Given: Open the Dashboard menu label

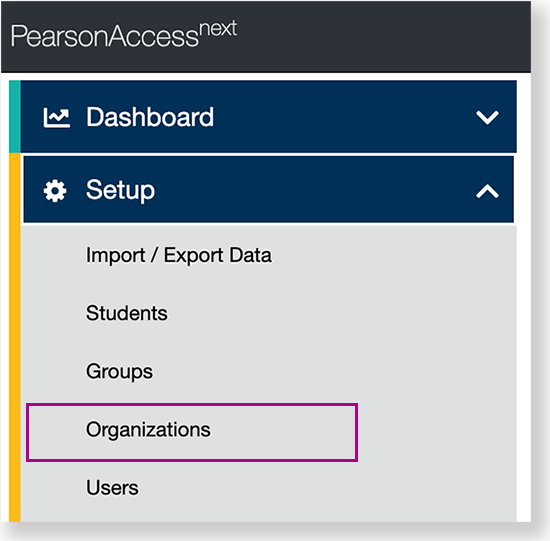Looking at the screenshot, I should (150, 117).
